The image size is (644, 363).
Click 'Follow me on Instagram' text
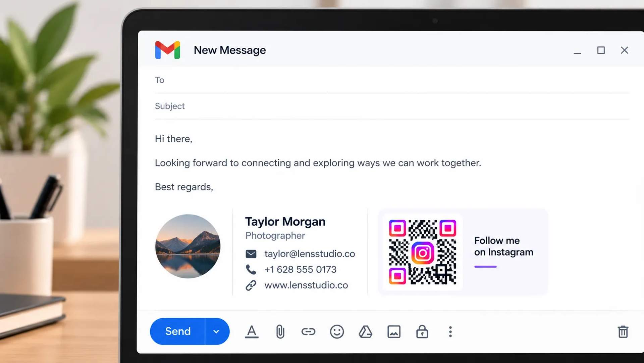click(x=503, y=246)
